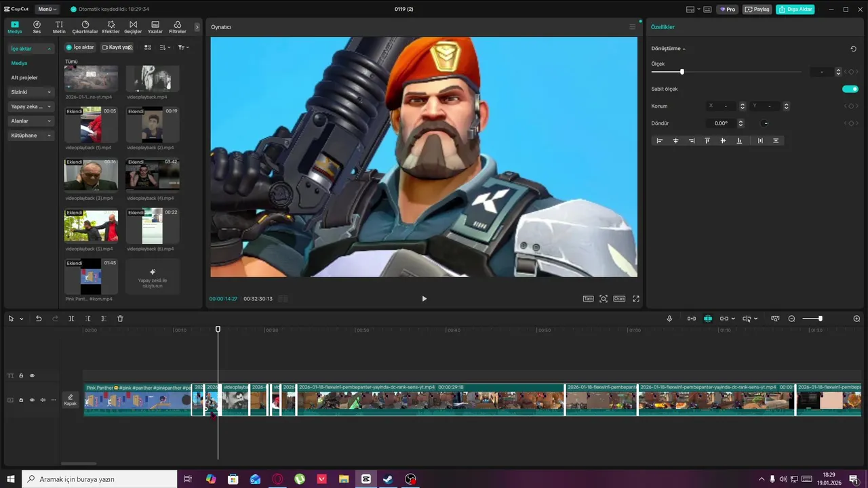
Task: Click the Paylaş share button
Action: 757,9
